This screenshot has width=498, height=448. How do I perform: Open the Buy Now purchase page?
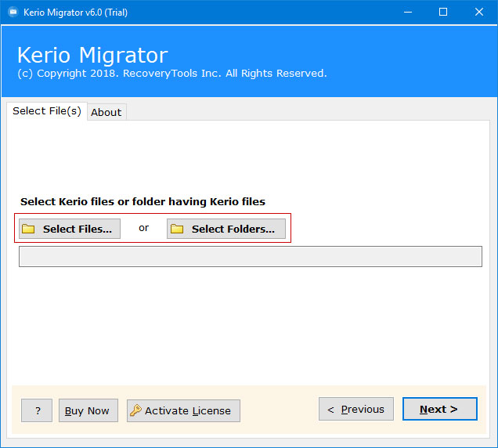[88, 410]
